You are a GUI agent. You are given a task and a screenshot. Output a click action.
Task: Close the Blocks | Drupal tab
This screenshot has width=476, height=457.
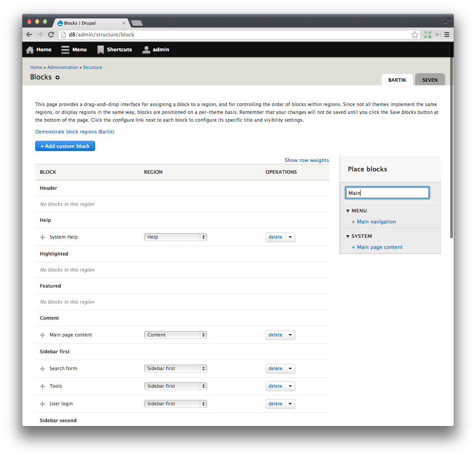[x=124, y=23]
